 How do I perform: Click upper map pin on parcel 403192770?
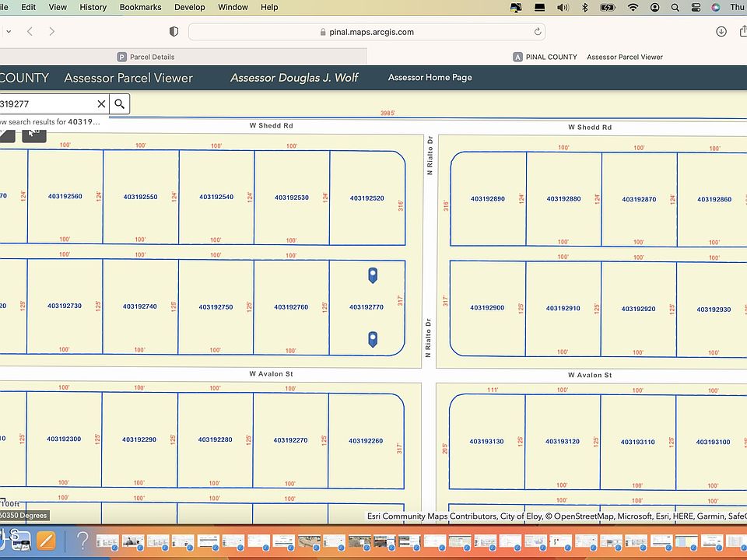[x=373, y=275]
